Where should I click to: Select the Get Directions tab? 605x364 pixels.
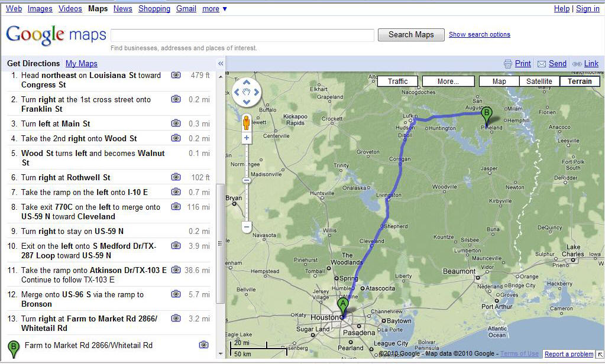pyautogui.click(x=33, y=64)
